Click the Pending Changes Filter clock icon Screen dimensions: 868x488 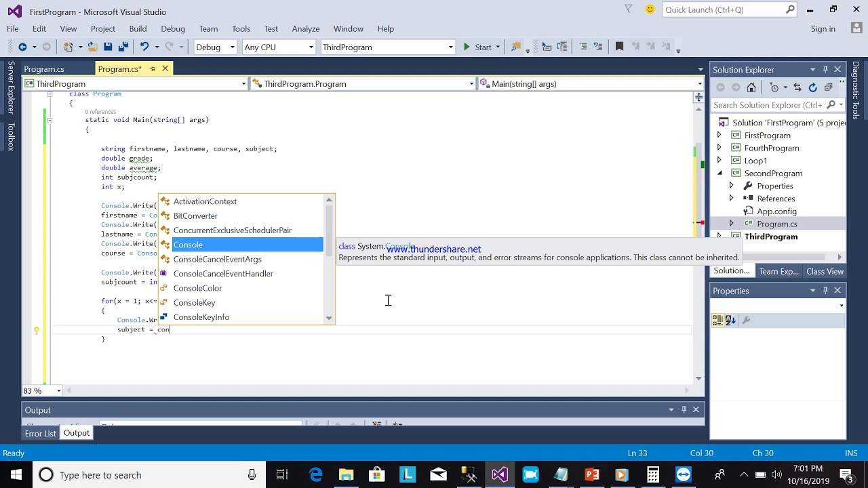[774, 87]
